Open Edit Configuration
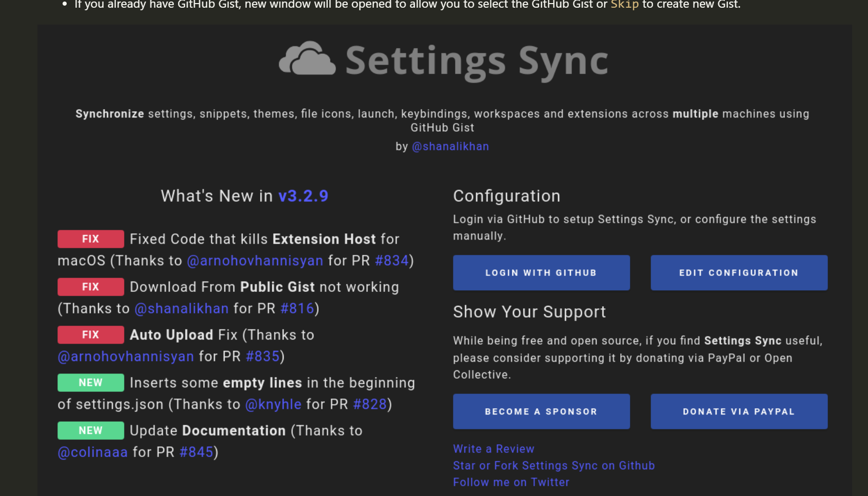 (739, 272)
